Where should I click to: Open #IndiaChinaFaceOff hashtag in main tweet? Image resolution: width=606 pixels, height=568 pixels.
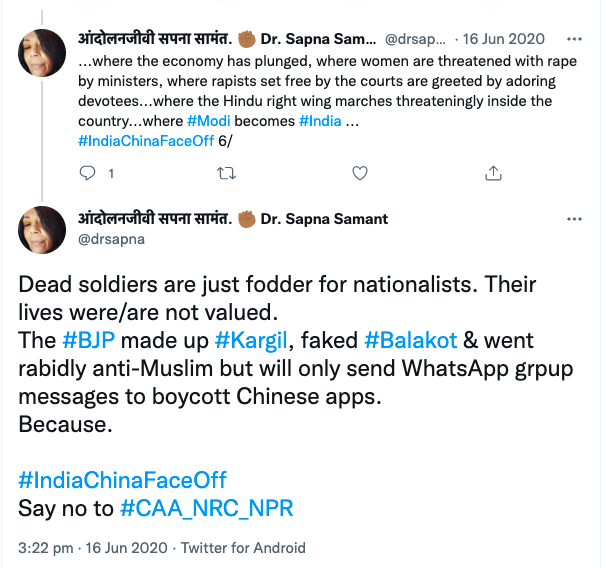point(122,479)
